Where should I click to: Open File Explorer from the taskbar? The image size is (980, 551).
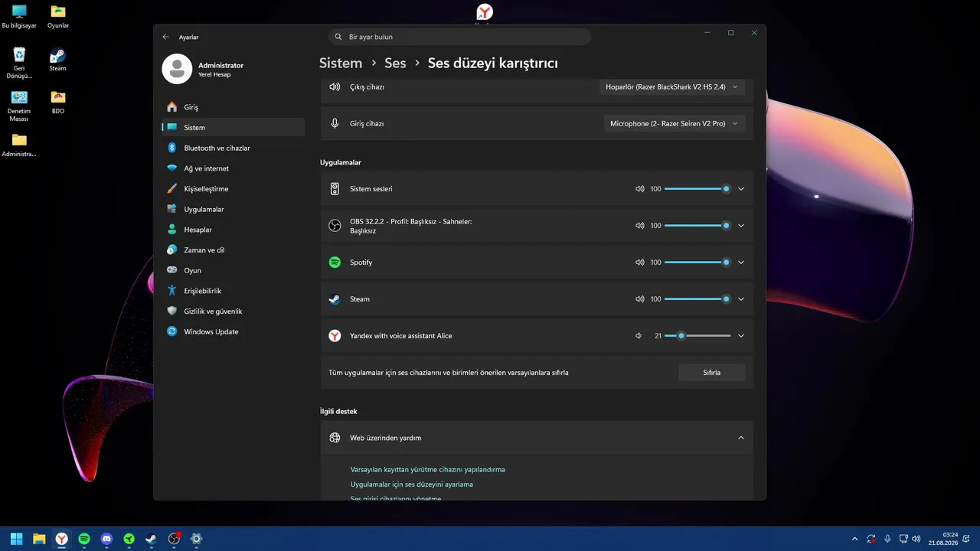39,539
